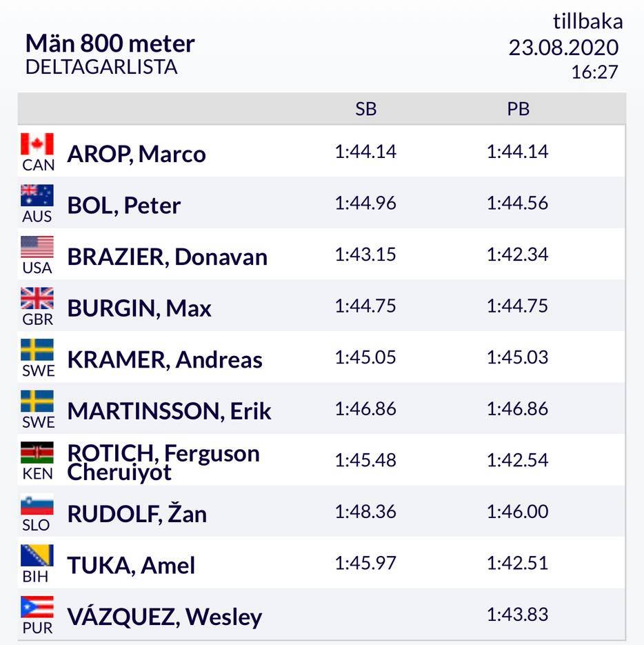Select TUKA, Amel entry
Viewport: 644px width, 645px height.
tap(131, 565)
